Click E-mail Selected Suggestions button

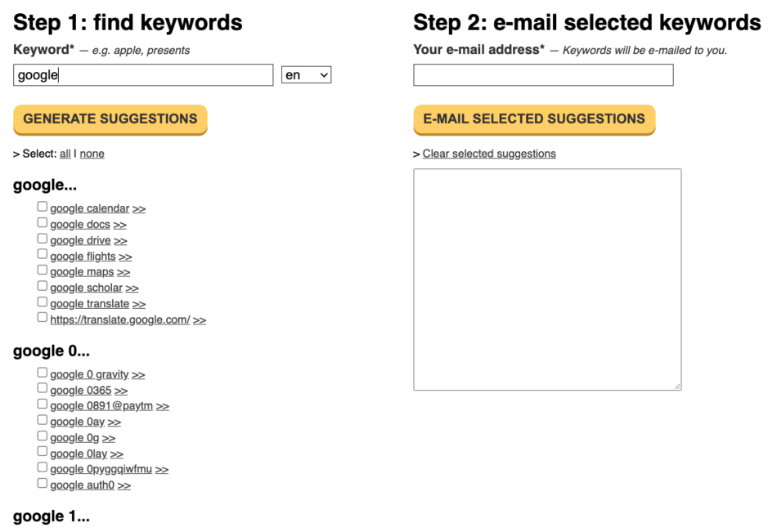coord(534,119)
